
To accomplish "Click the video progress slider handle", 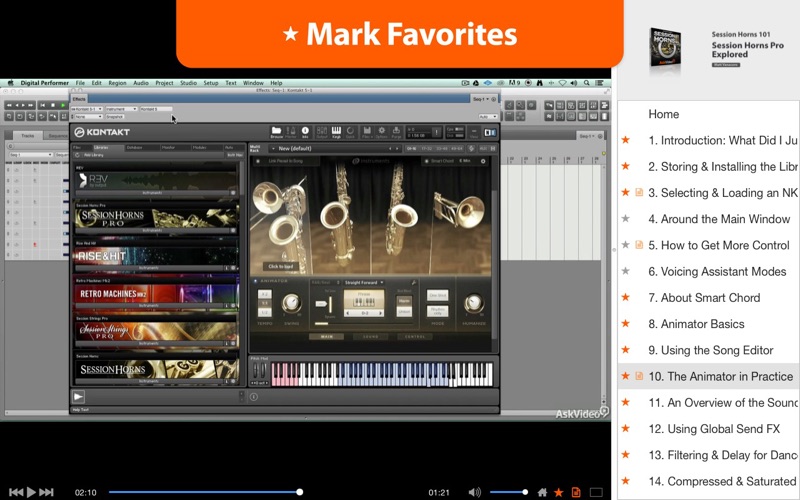I will (299, 492).
